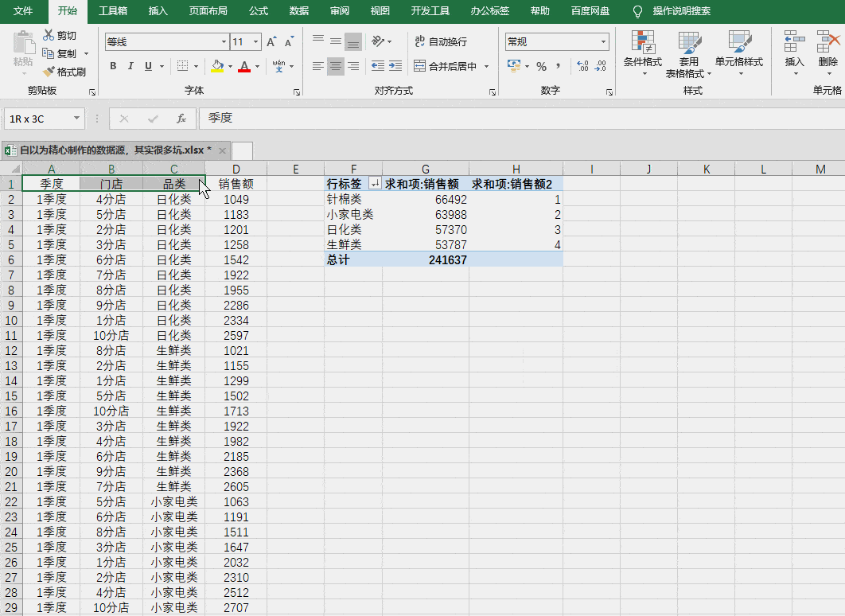This screenshot has width=845, height=616.
Task: Open the 数字 number format dialog launcher
Action: pos(609,92)
